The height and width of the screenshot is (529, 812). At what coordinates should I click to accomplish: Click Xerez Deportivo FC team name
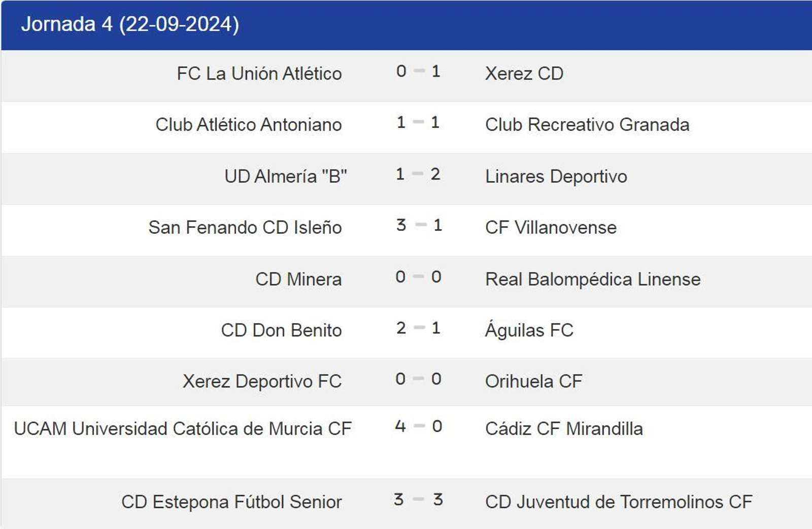262,381
